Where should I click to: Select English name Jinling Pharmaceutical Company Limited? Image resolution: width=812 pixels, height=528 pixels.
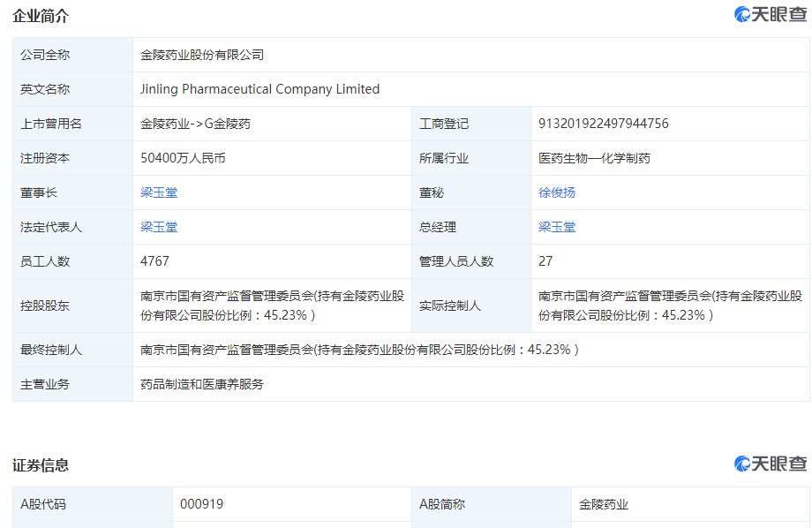(x=260, y=89)
